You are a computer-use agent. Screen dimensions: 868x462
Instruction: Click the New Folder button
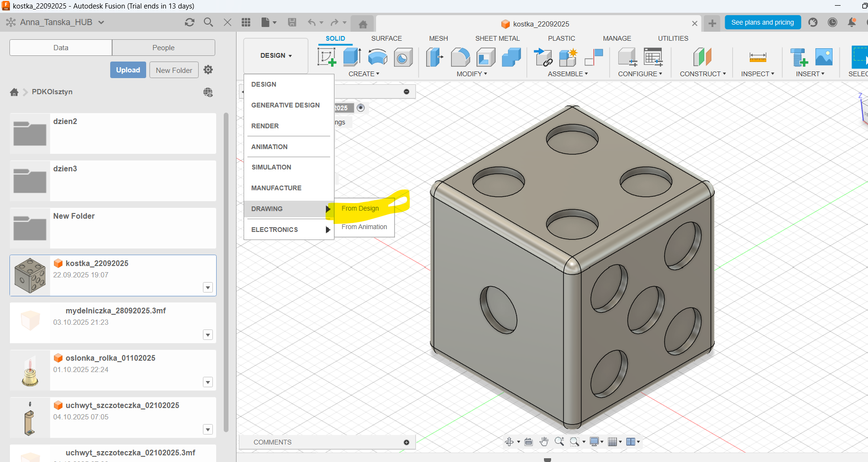(174, 70)
